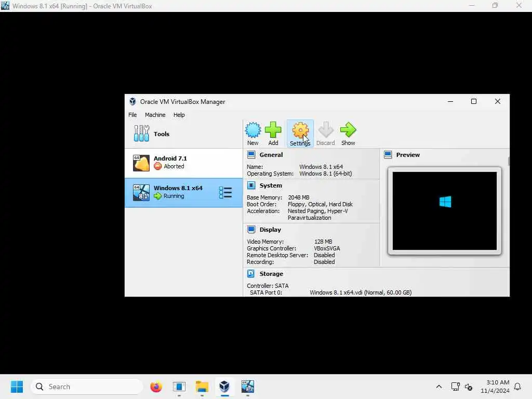Screen dimensions: 532x399
Task: Open the Windows 8.1 x64 machine tools menu icon
Action: pos(225,193)
